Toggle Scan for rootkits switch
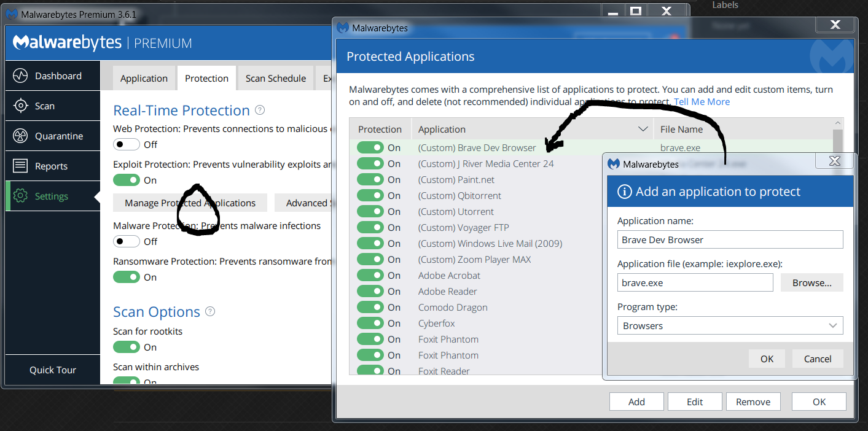This screenshot has height=431, width=868. (x=127, y=347)
